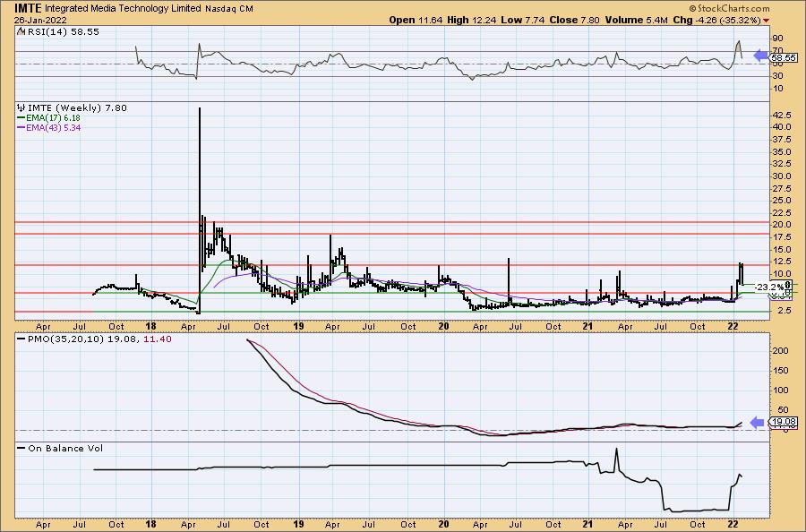Click the 100 level on the PMO axis

[x=780, y=390]
